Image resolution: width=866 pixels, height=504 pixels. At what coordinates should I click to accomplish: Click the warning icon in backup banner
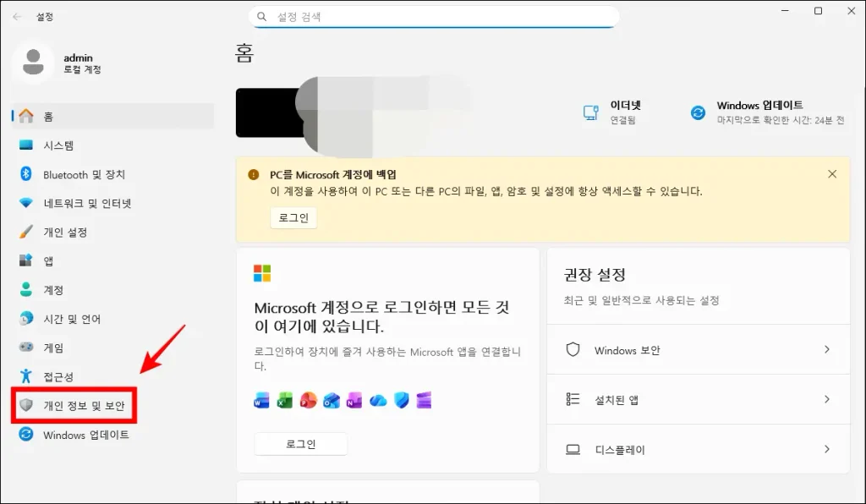pos(254,174)
